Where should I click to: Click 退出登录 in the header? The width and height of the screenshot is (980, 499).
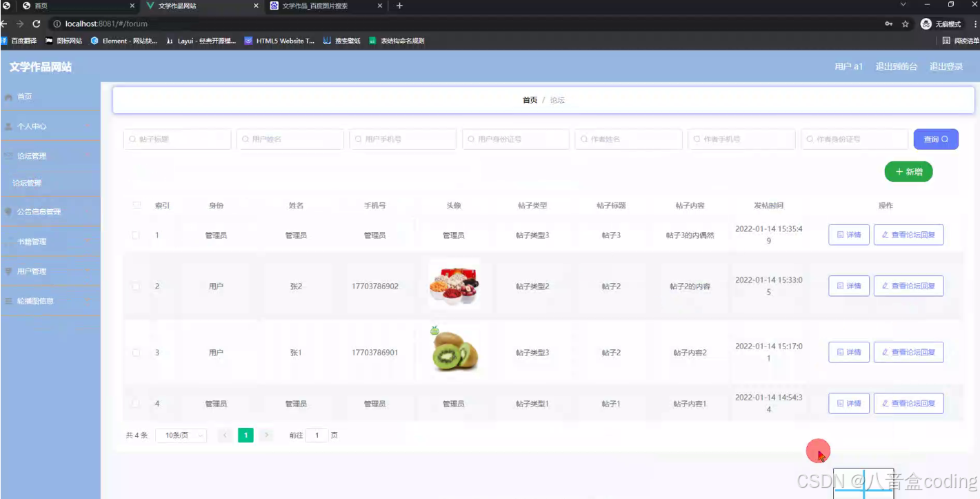tap(946, 67)
